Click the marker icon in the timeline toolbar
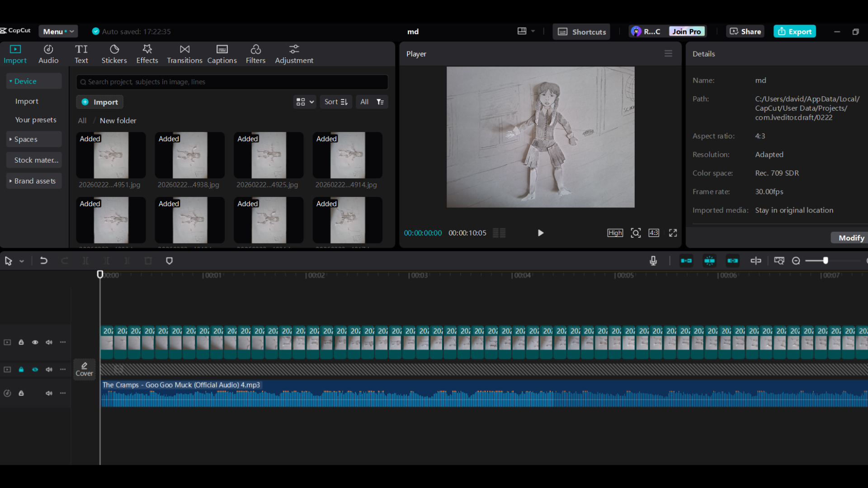Viewport: 868px width, 488px height. [169, 261]
